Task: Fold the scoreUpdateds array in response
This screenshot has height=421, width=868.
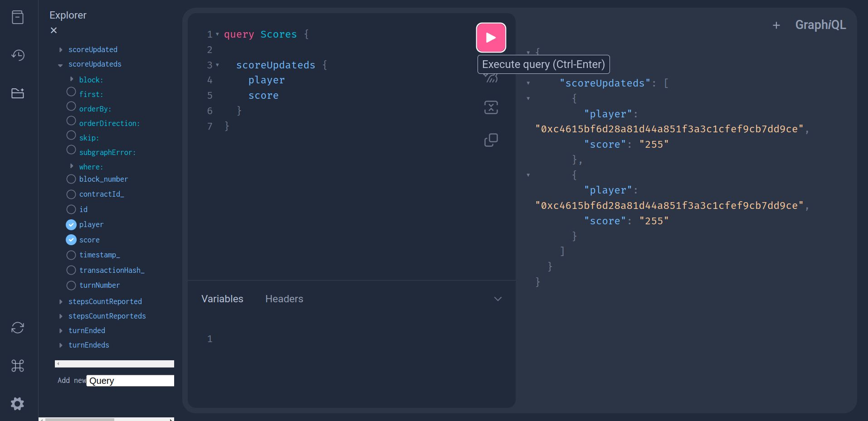Action: tap(528, 83)
